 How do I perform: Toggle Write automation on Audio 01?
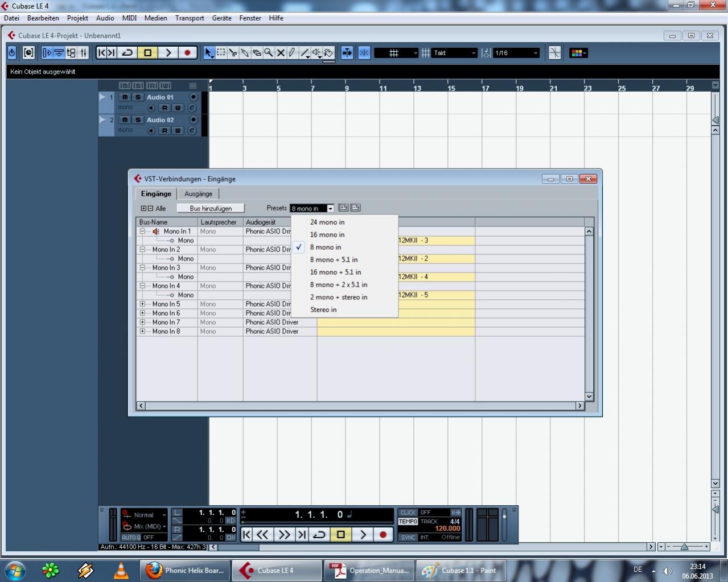point(178,108)
